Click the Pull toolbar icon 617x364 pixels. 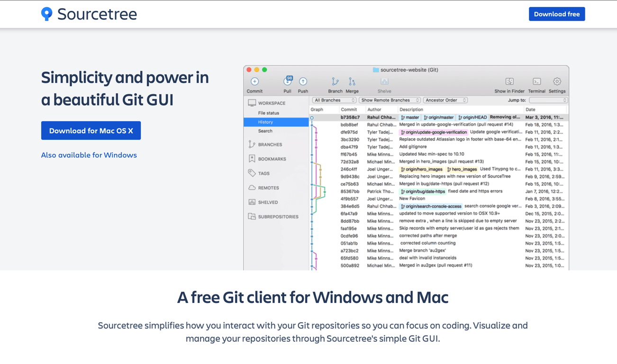click(x=288, y=81)
